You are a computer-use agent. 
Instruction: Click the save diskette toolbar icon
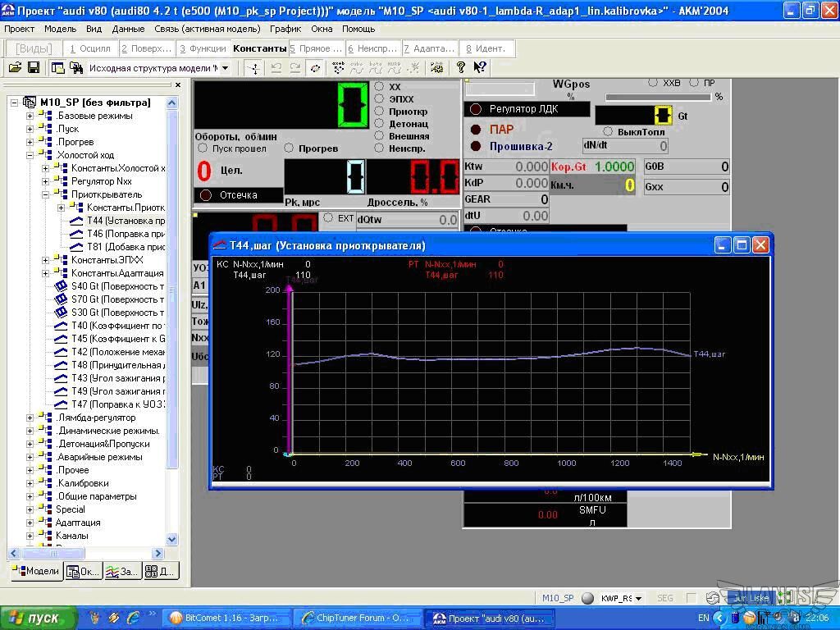tap(34, 68)
